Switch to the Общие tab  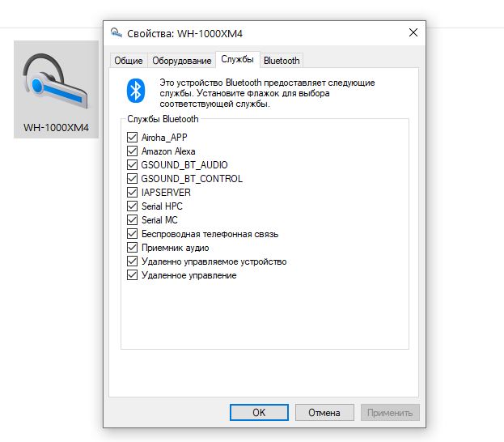129,61
